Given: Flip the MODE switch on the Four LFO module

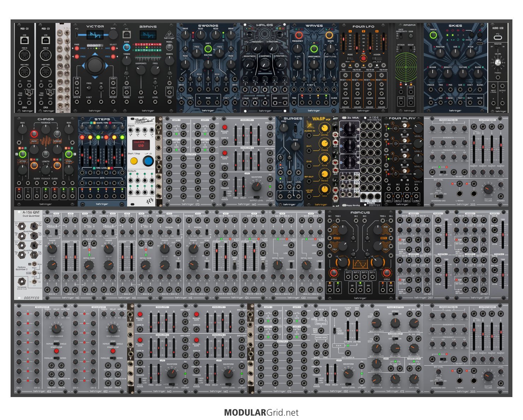Looking at the screenshot, I should pyautogui.click(x=350, y=58).
